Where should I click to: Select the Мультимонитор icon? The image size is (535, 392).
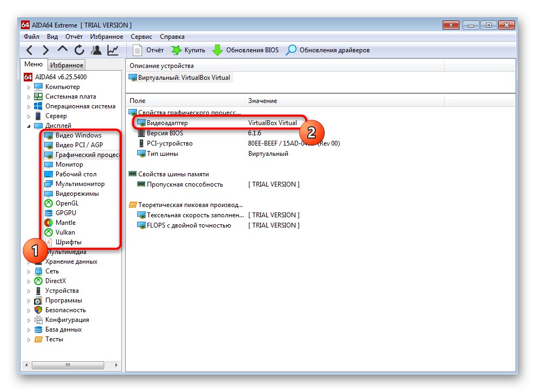tap(49, 184)
